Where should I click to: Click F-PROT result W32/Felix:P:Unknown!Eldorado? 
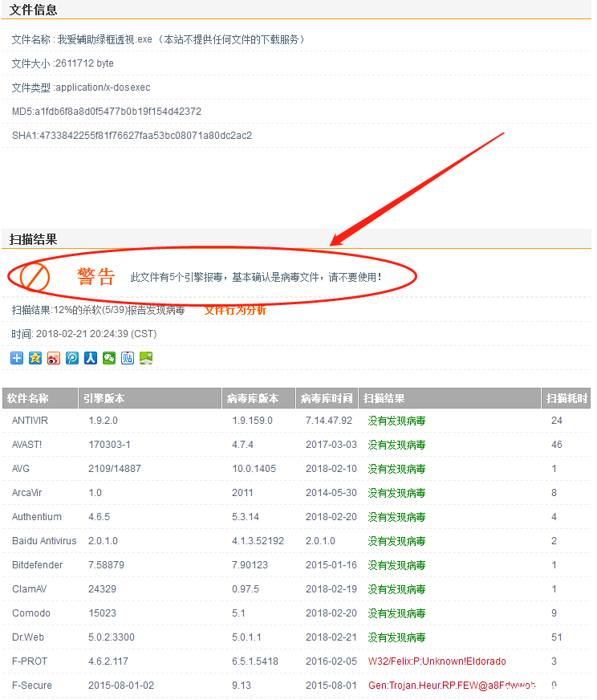437,661
